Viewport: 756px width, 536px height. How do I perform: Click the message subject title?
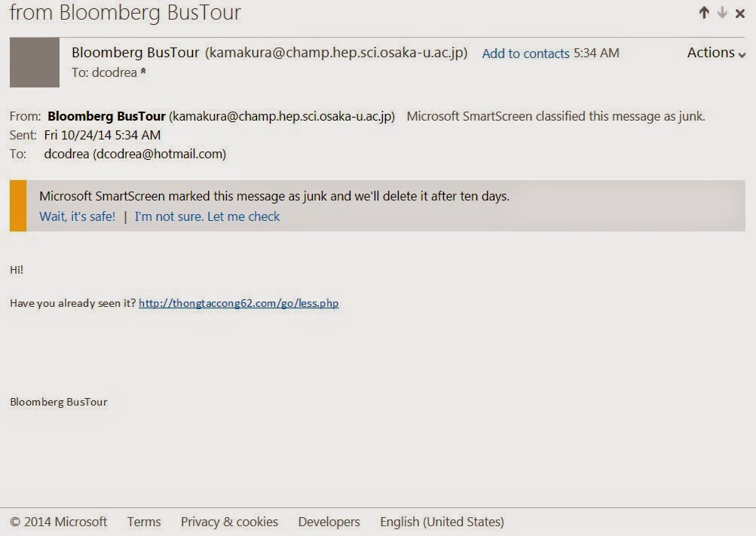[125, 13]
